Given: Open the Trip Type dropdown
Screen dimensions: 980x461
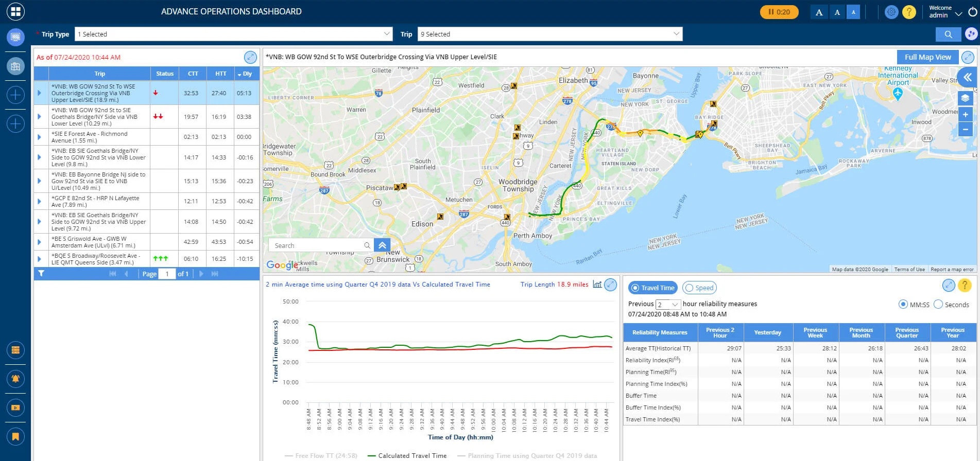Looking at the screenshot, I should point(234,34).
